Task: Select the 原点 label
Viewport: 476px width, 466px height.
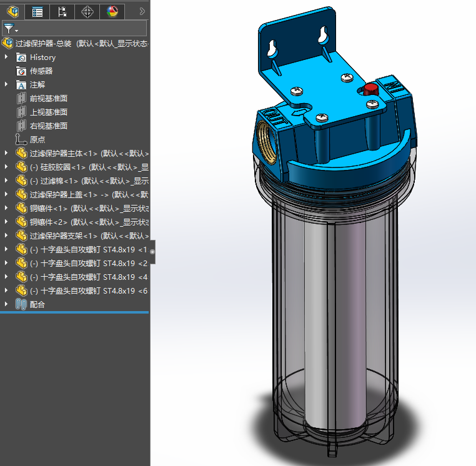Action: (37, 140)
